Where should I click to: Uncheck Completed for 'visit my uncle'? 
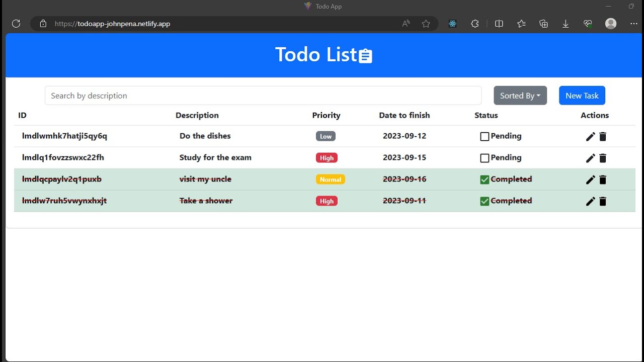coord(485,179)
